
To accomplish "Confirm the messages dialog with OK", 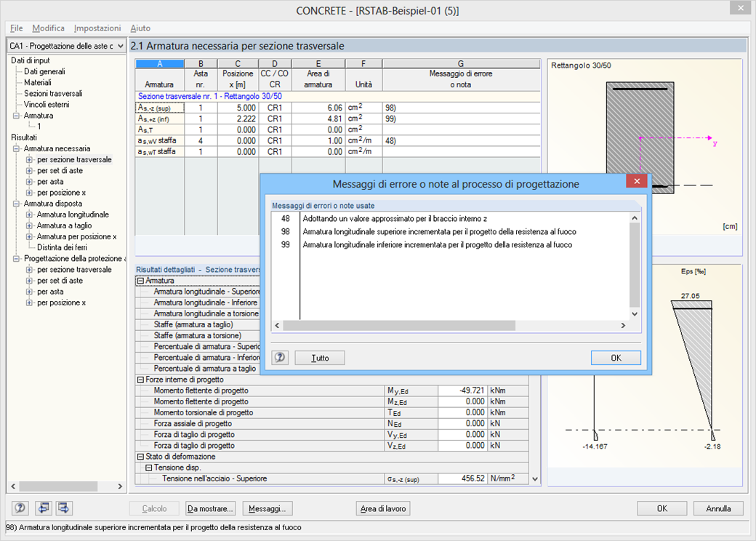I will 616,358.
